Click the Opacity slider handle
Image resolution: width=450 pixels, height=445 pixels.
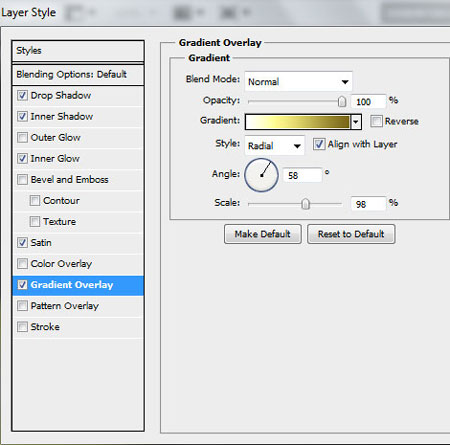342,102
